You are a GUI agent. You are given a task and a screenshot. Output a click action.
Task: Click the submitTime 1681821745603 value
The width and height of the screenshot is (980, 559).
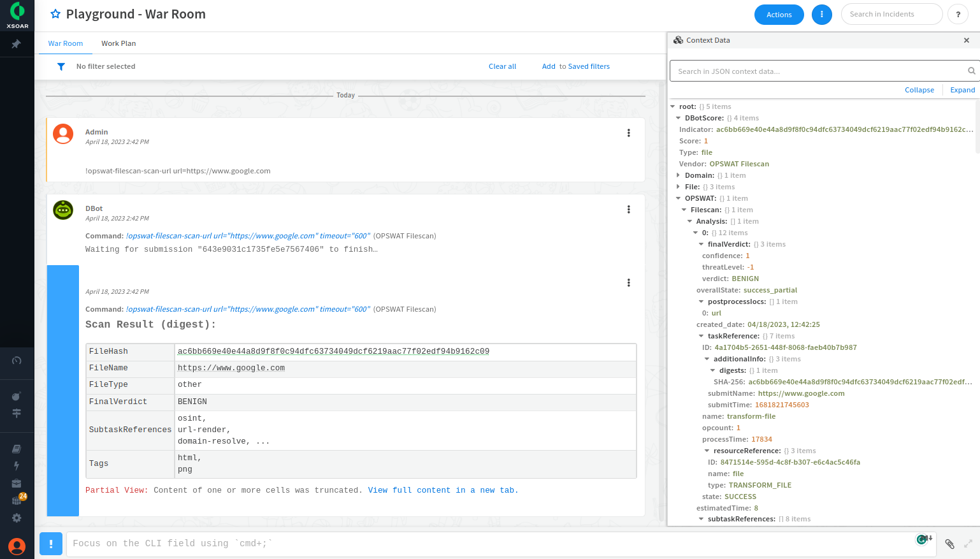[x=782, y=405]
